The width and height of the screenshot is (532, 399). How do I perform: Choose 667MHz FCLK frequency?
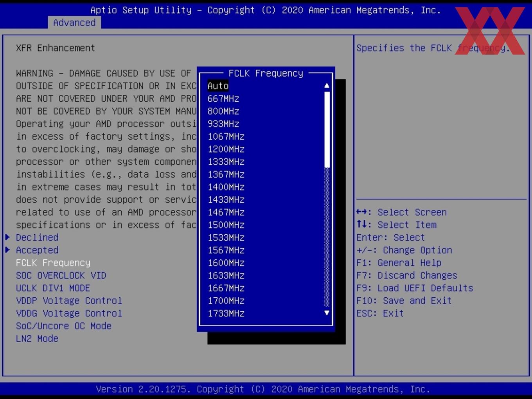(223, 99)
